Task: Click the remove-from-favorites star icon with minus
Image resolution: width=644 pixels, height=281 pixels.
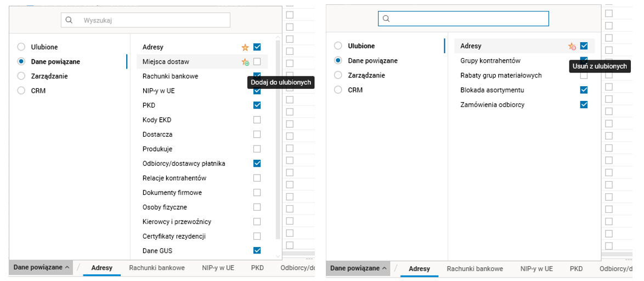Action: [572, 47]
